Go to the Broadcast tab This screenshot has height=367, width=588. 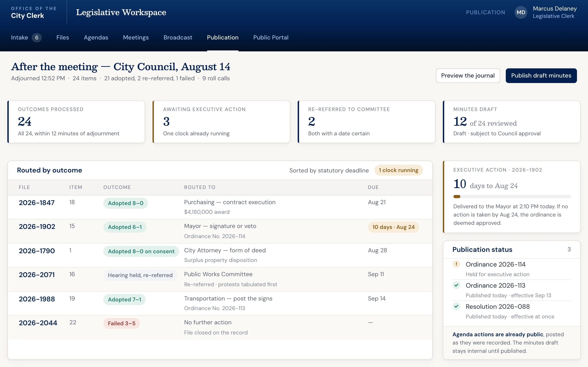[x=178, y=37]
